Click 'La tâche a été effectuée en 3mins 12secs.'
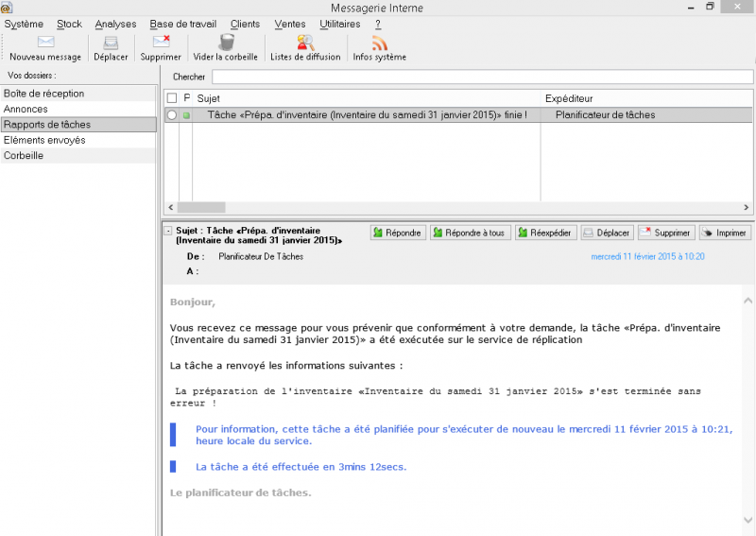Image resolution: width=756 pixels, height=536 pixels. (301, 467)
